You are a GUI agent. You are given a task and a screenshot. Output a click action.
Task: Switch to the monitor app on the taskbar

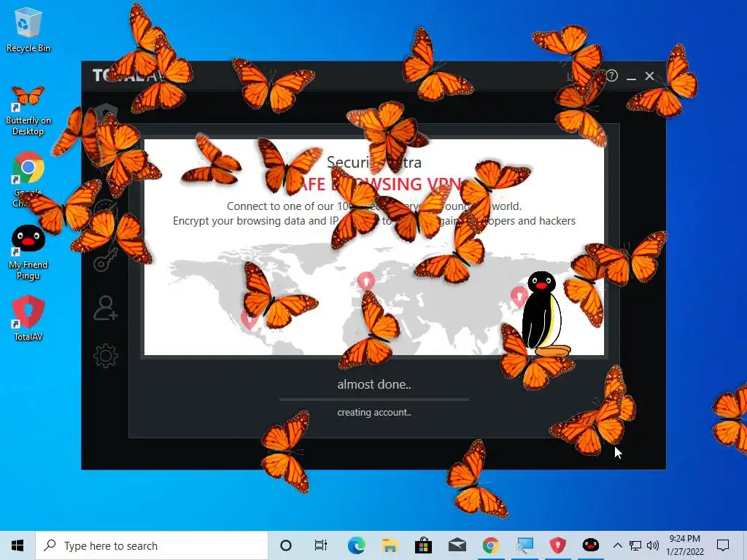tap(524, 545)
